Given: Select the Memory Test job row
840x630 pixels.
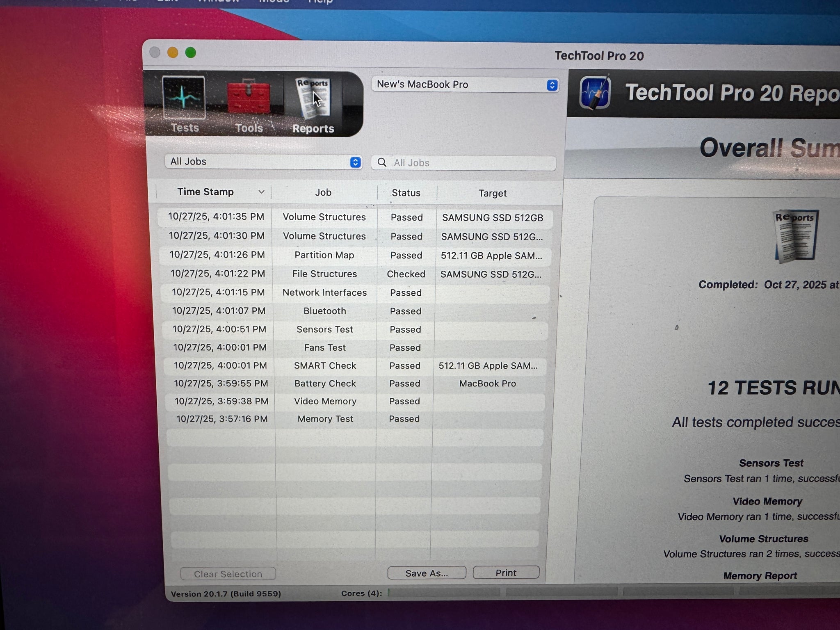Looking at the screenshot, I should click(x=325, y=419).
